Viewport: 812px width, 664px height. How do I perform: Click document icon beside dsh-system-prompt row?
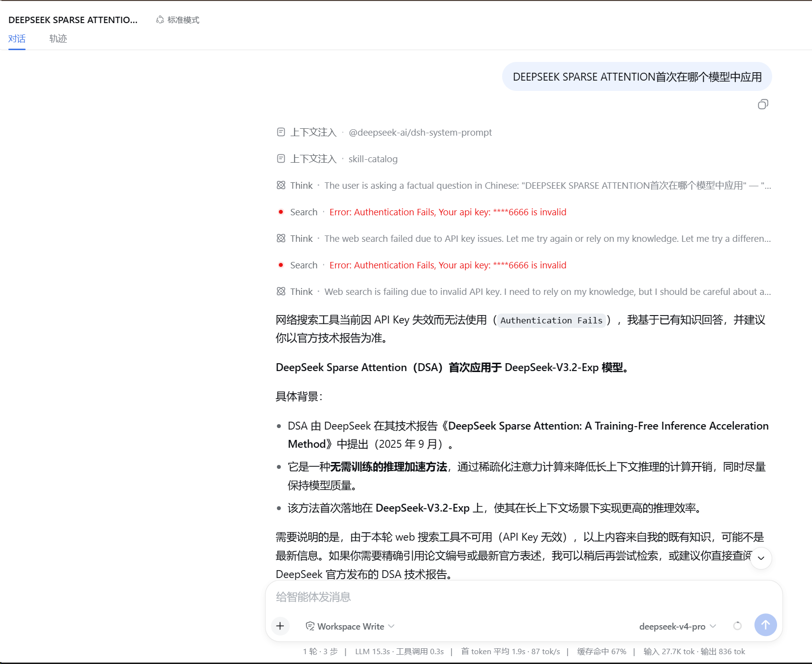(x=281, y=132)
